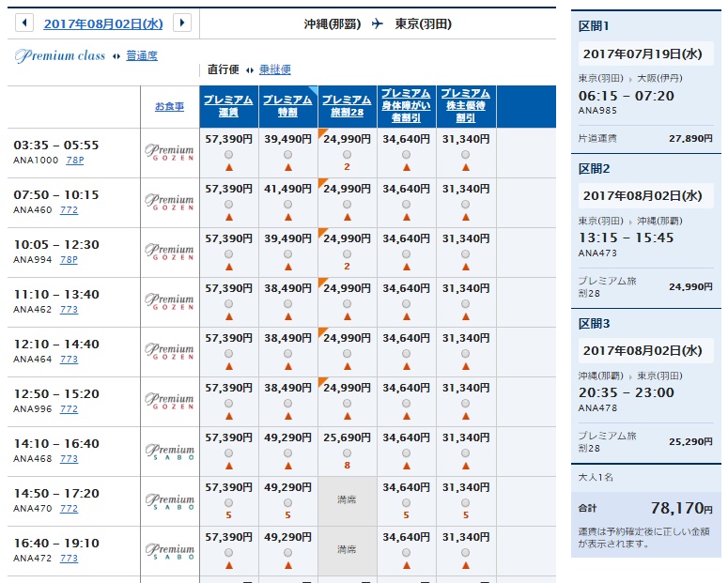Screen dimensions: 728x583
Task: Click Premium GOZEN meal icon for ANA996
Action: (x=169, y=401)
